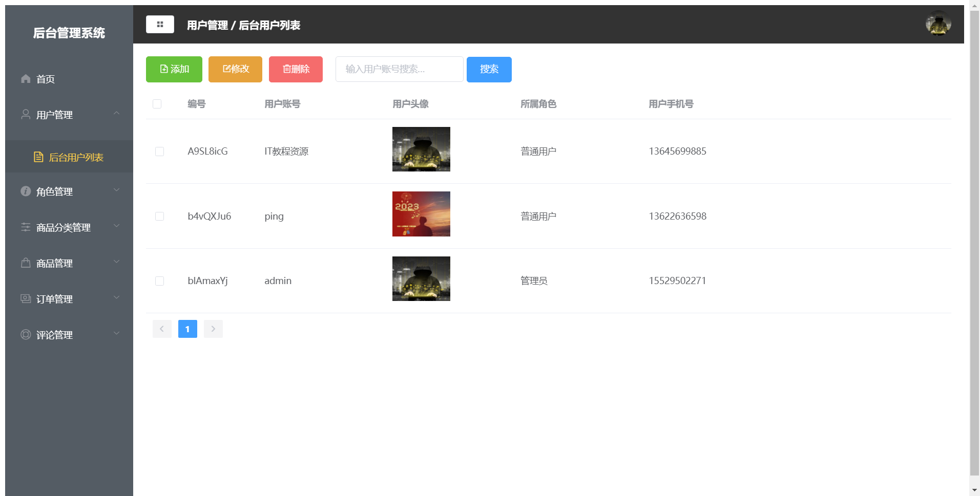Image resolution: width=980 pixels, height=496 pixels.
Task: Open the user avatar in top right corner
Action: [x=938, y=24]
